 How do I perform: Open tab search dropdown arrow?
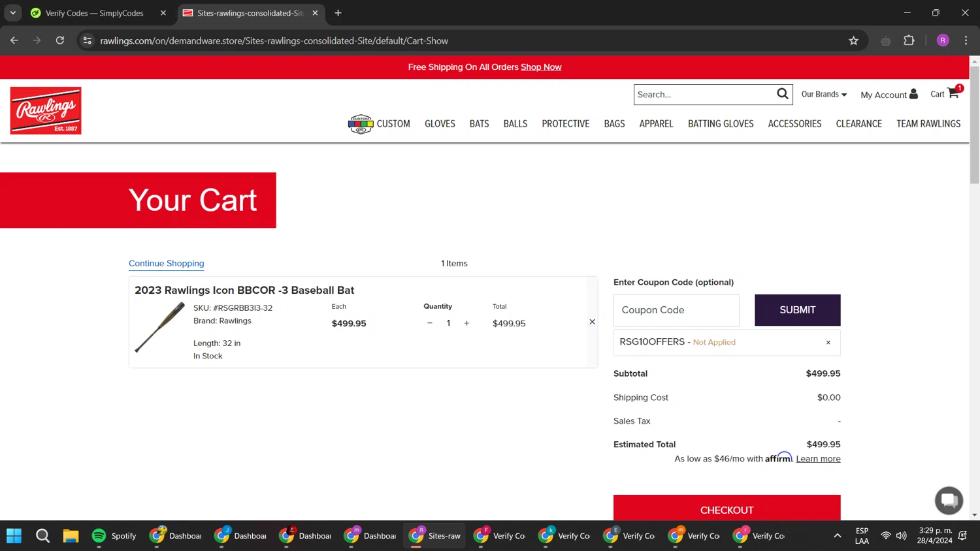[x=12, y=13]
